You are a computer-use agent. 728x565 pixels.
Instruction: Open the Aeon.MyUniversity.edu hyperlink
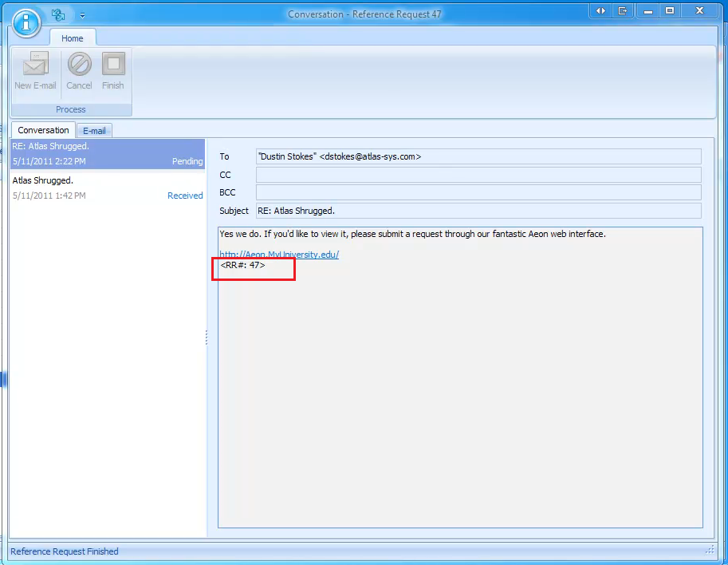(277, 254)
